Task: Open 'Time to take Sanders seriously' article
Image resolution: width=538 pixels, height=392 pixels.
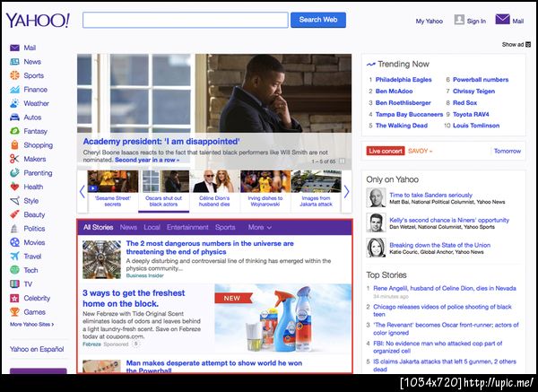Action: (430, 195)
